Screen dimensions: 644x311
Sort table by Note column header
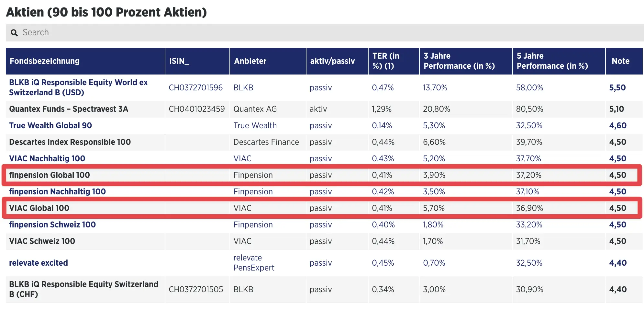point(620,61)
